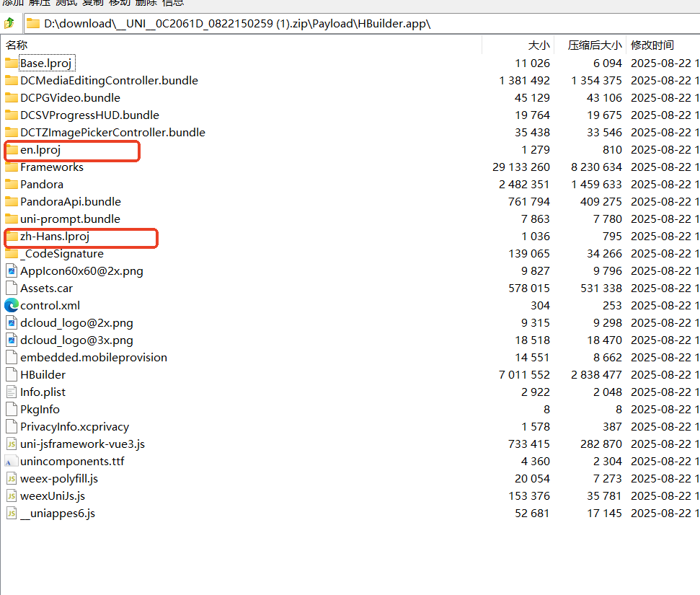Click the packed size value 43 106
This screenshot has height=595, width=700.
(x=604, y=98)
